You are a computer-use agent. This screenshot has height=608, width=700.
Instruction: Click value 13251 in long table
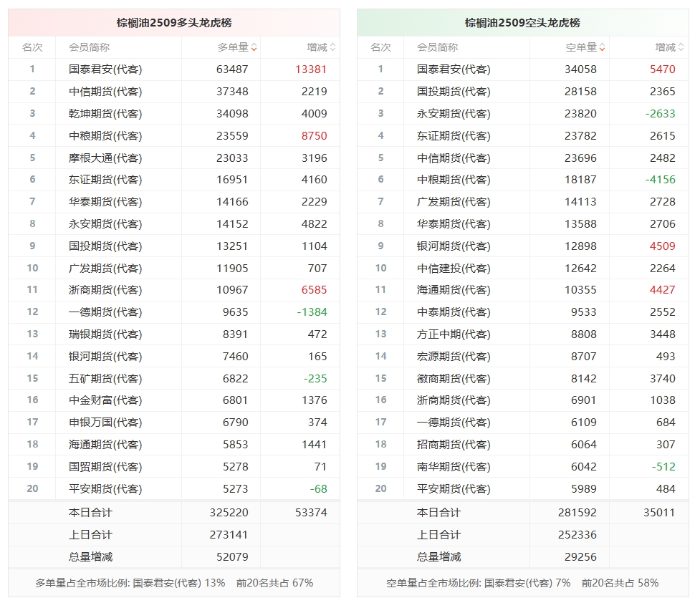point(232,246)
